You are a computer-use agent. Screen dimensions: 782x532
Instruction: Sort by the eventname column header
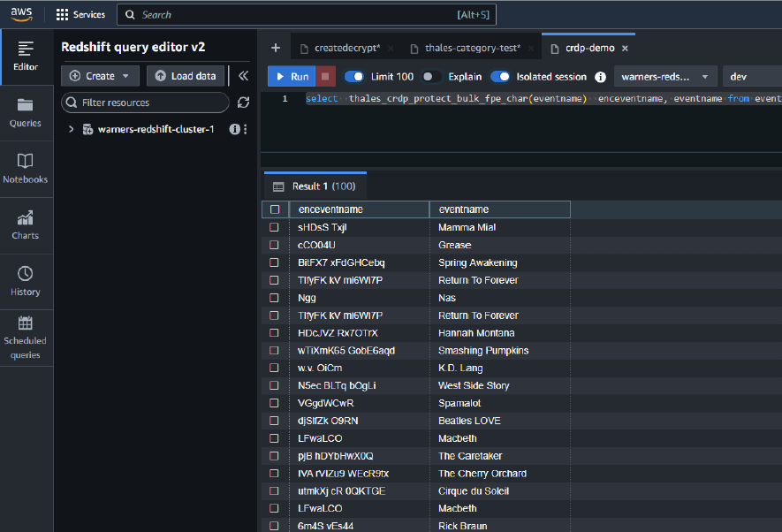[499, 209]
